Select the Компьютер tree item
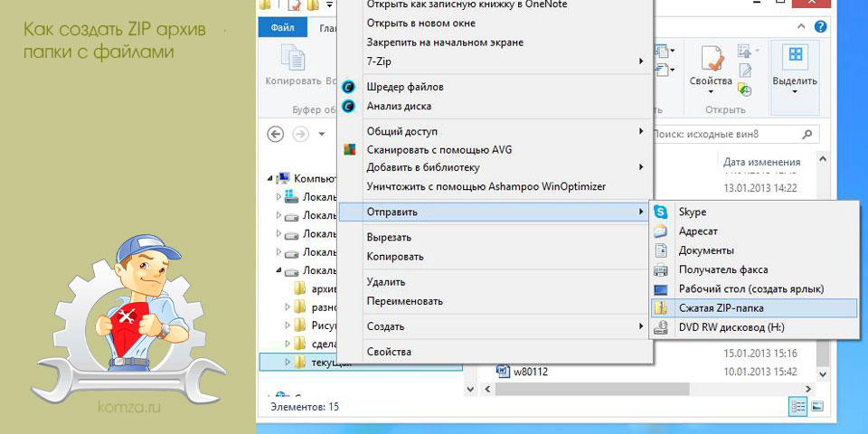Viewport: 868px width, 434px height. tap(316, 178)
